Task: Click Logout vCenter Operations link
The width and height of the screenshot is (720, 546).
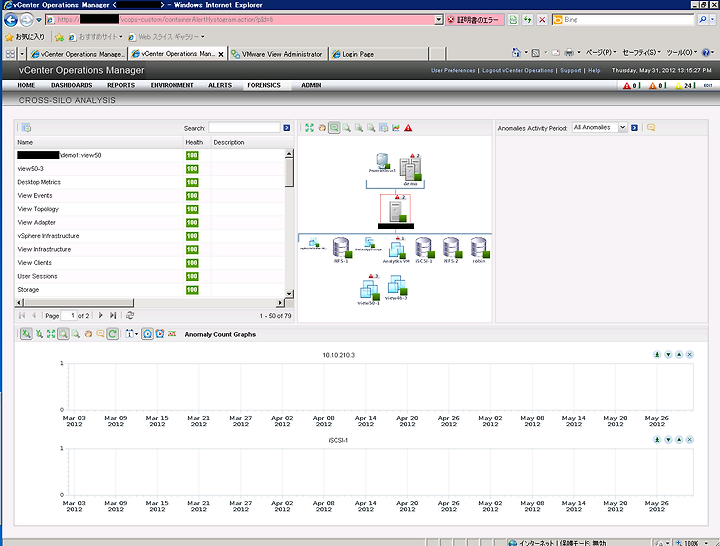Action: coord(518,70)
